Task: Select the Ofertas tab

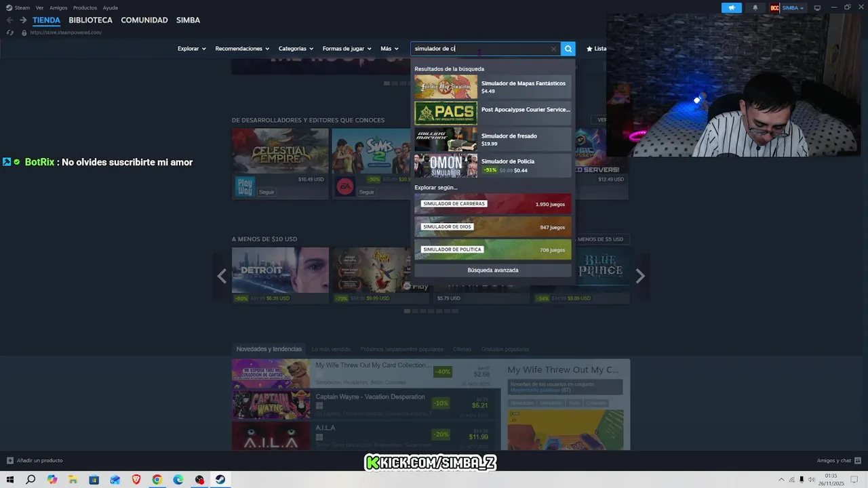Action: 462,349
